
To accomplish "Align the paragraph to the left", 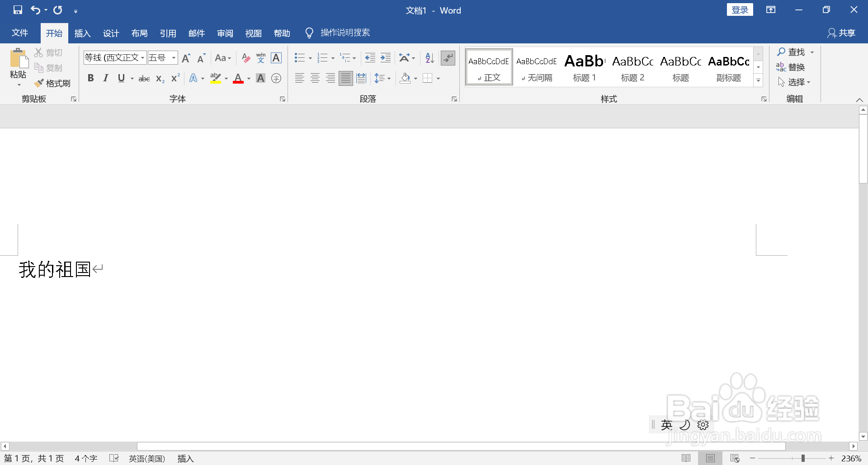I will point(300,79).
